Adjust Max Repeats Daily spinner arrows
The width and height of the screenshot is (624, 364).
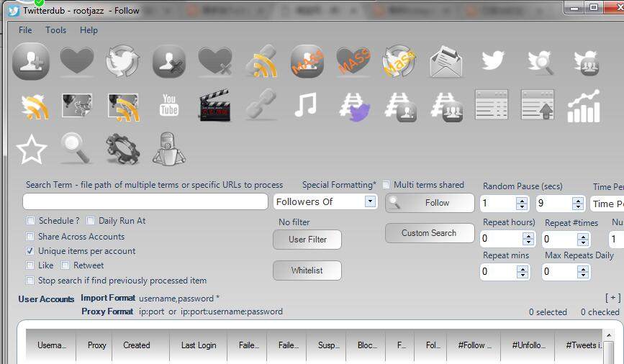coord(582,272)
